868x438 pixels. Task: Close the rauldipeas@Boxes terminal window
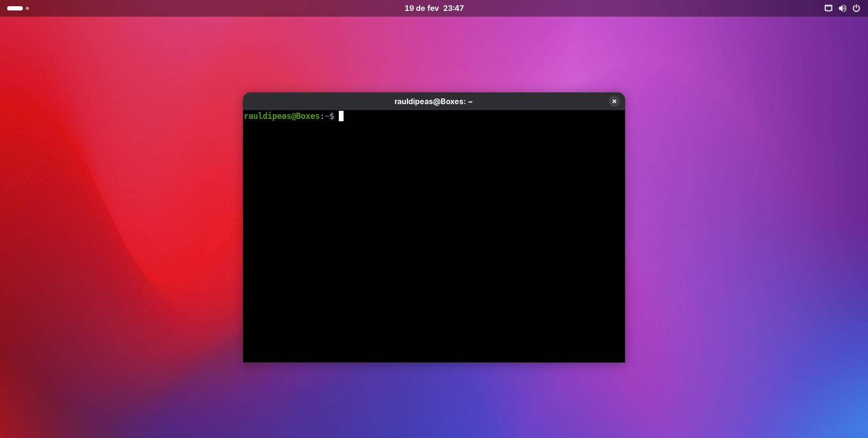click(x=614, y=101)
